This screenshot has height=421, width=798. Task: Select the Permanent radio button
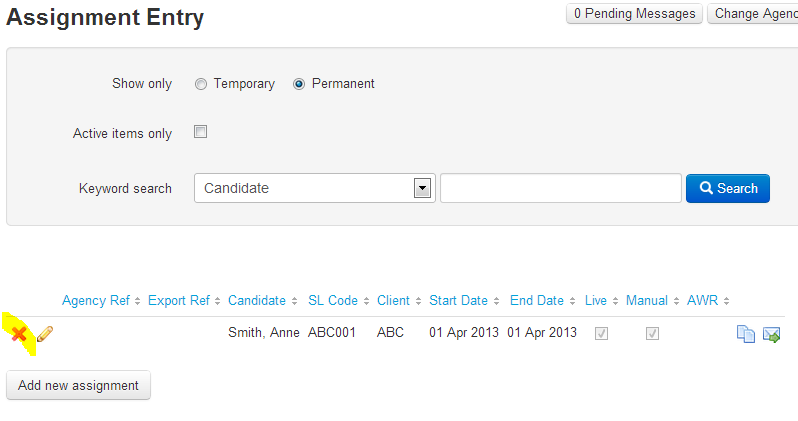coord(299,84)
